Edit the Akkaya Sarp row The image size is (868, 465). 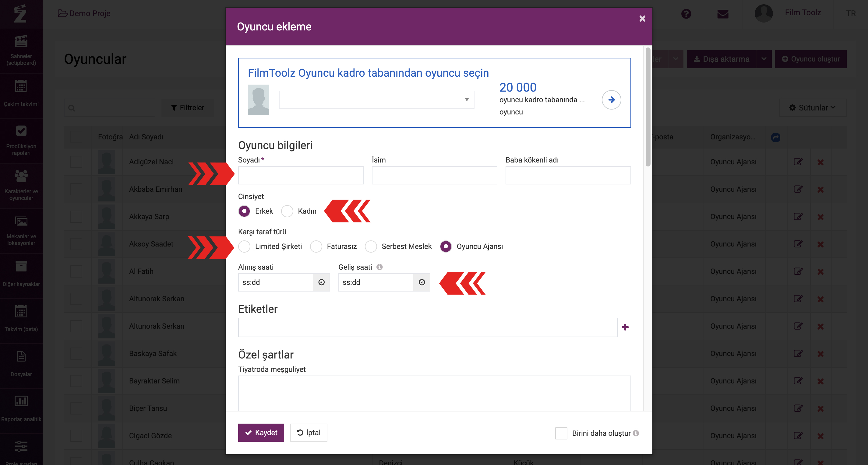click(x=798, y=216)
